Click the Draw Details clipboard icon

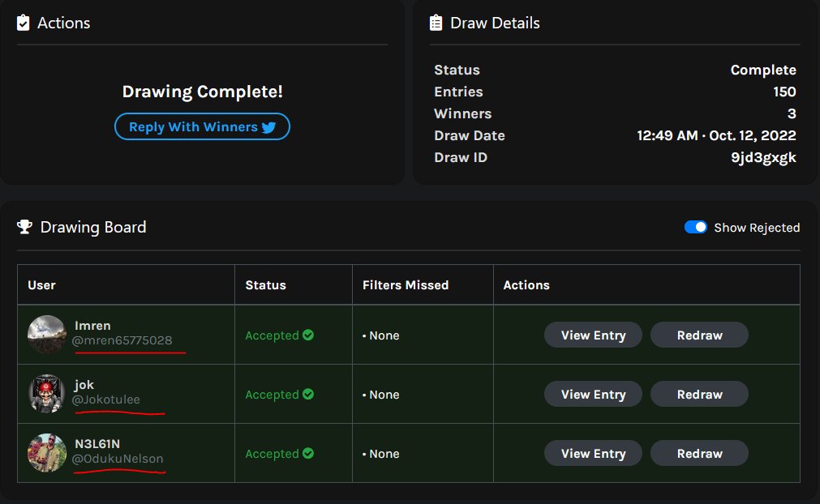[x=436, y=23]
